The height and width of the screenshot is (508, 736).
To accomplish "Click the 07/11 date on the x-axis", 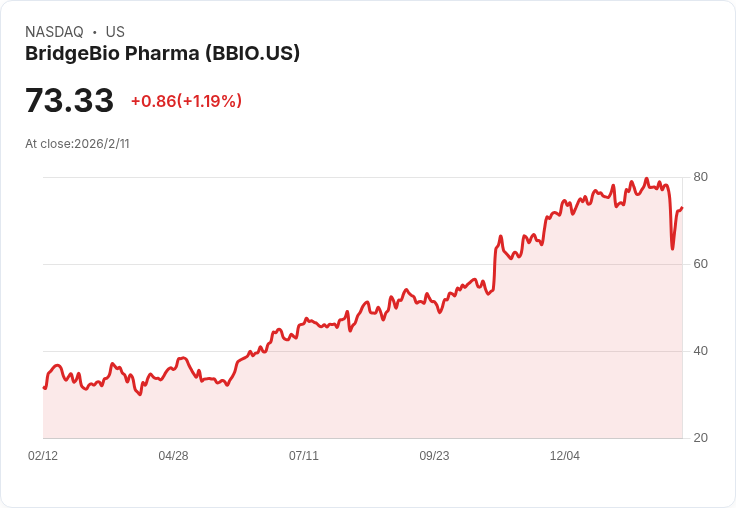I will tap(304, 456).
